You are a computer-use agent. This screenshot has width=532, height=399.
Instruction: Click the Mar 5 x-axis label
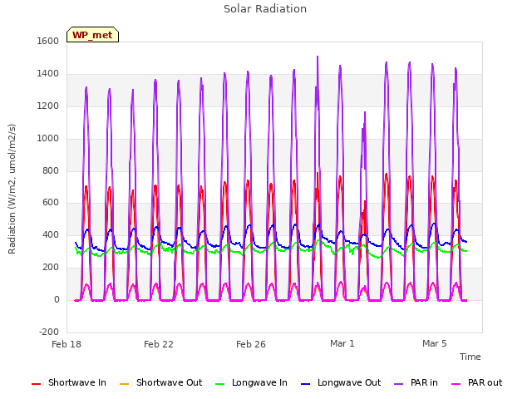[x=434, y=343]
